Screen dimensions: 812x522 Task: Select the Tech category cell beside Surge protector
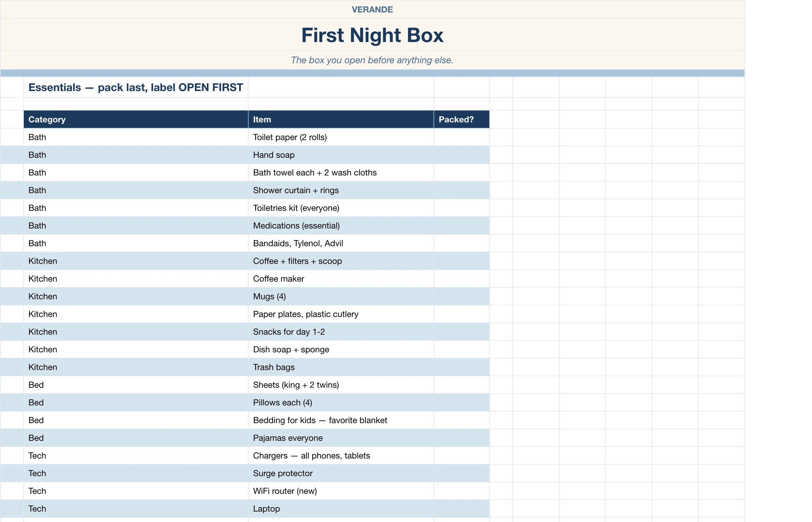(136, 473)
